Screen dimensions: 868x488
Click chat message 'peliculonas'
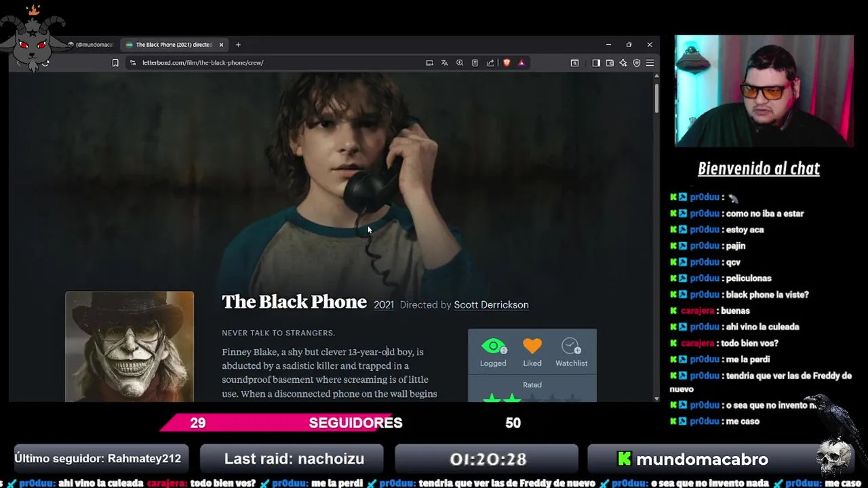[749, 279]
